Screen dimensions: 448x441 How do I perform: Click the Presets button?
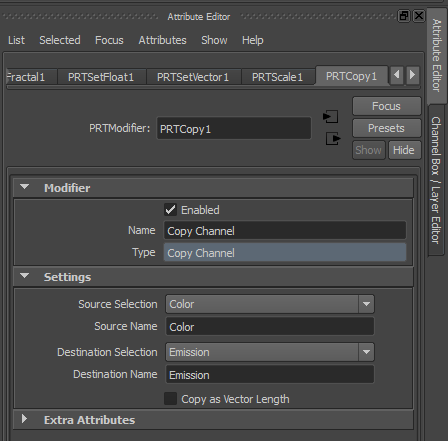click(x=386, y=128)
